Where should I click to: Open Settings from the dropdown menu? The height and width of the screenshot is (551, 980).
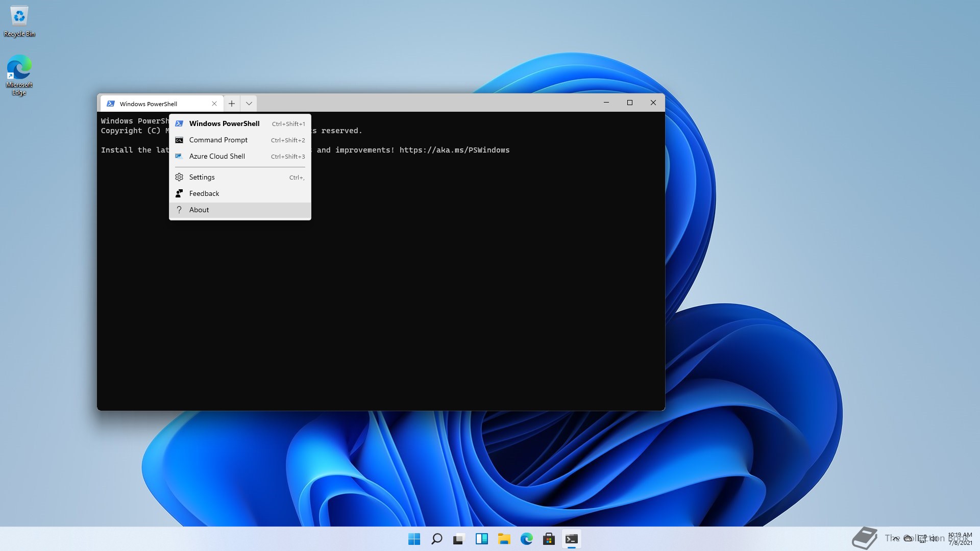coord(240,177)
